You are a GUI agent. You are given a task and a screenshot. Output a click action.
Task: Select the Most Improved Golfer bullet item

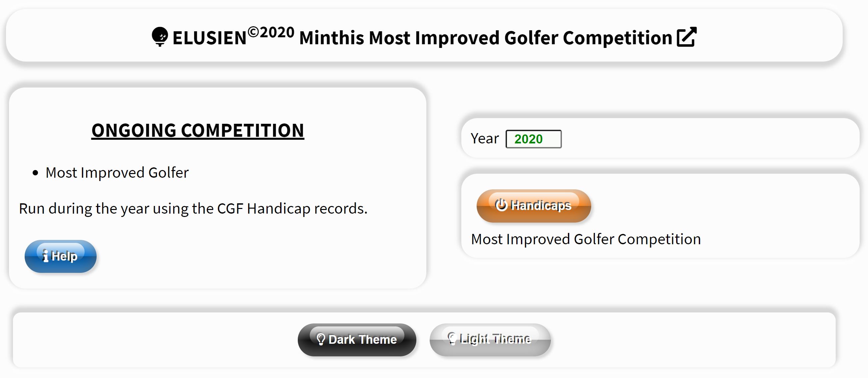click(x=117, y=173)
